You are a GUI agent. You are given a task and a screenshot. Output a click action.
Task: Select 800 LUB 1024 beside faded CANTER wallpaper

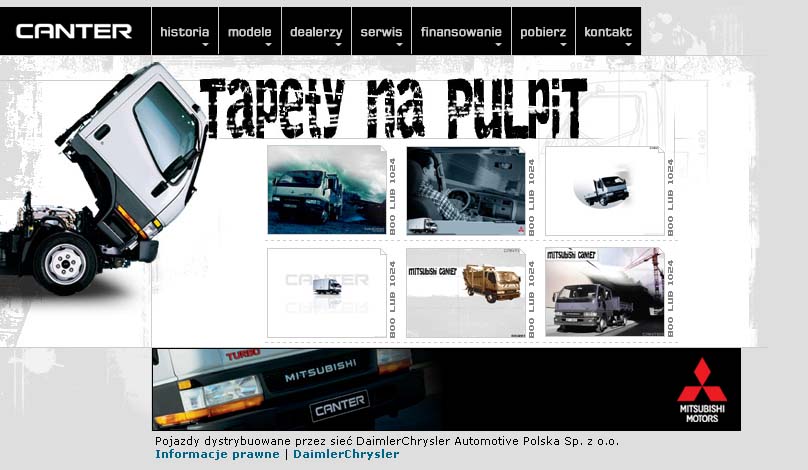[x=393, y=299]
